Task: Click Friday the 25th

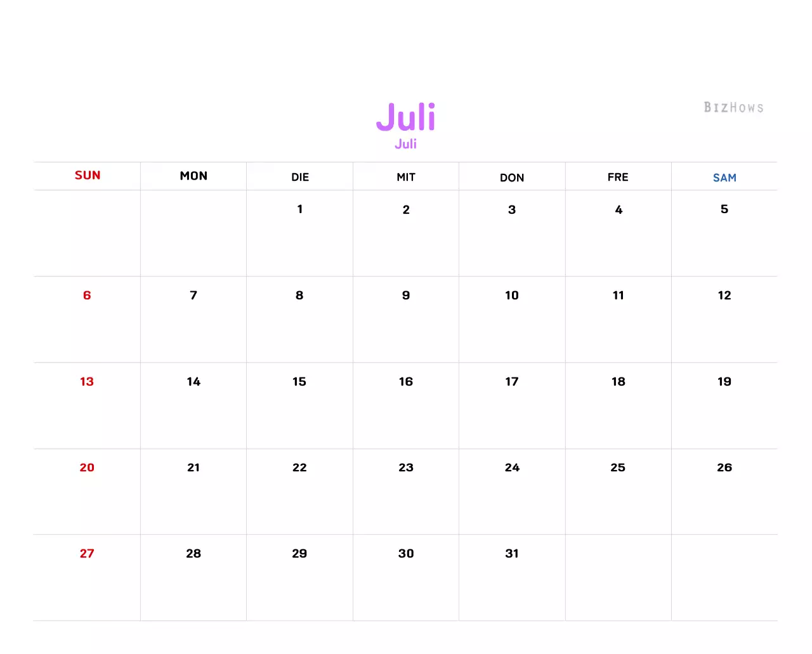Action: click(618, 468)
